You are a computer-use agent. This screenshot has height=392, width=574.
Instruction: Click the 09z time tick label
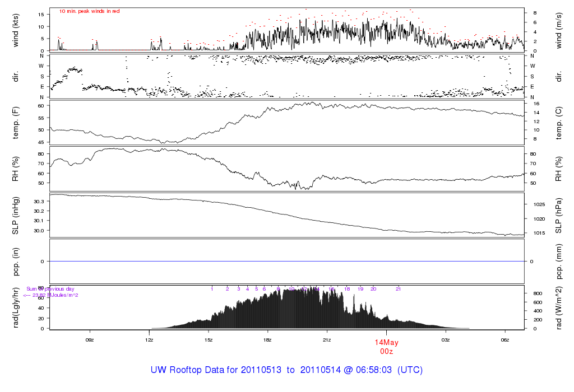tap(90, 340)
